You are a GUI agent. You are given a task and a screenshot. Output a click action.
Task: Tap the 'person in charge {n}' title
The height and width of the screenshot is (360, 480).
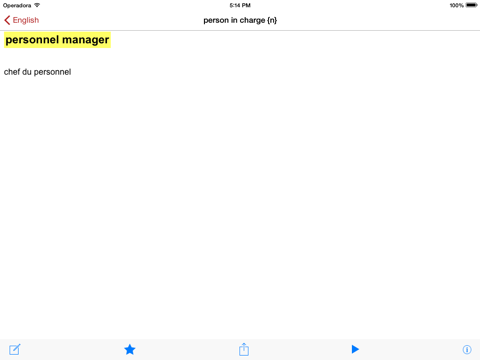pos(240,20)
